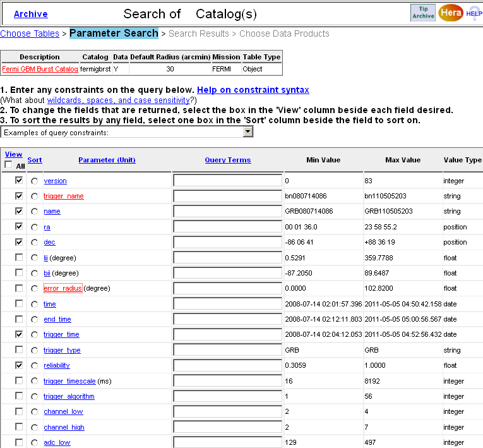Viewport: 483px width, 448px height.
Task: Uncheck View box for reliability
Action: pos(19,365)
